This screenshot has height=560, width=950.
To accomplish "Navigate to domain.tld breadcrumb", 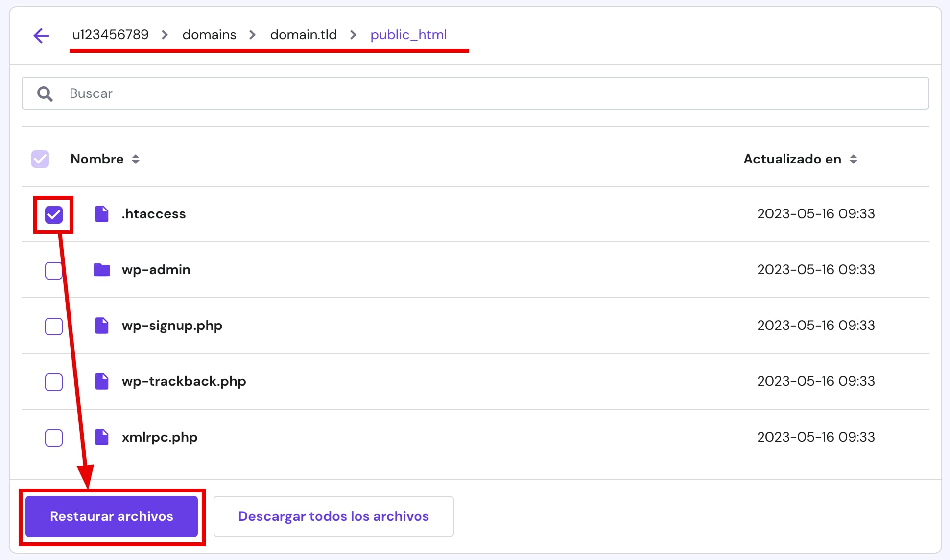I will click(303, 35).
